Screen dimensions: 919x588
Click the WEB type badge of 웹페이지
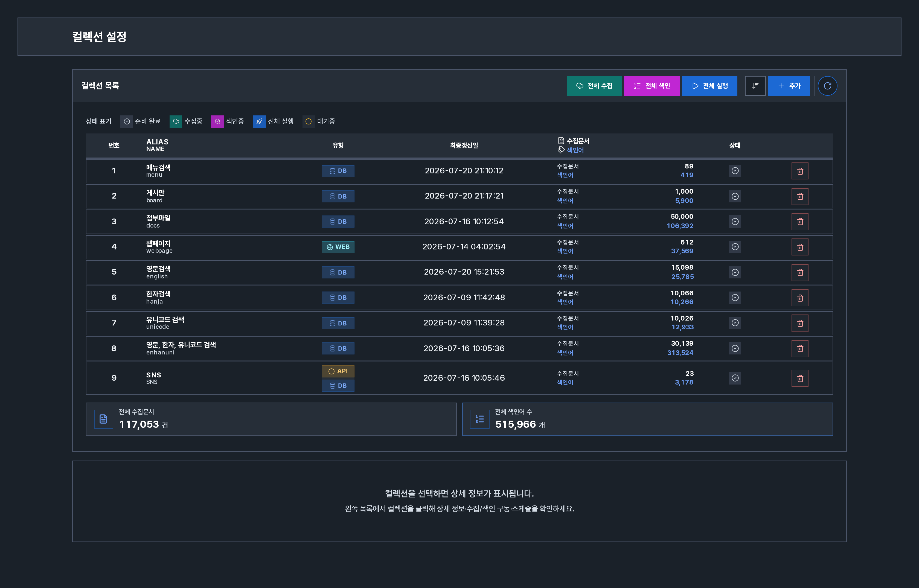[338, 247]
